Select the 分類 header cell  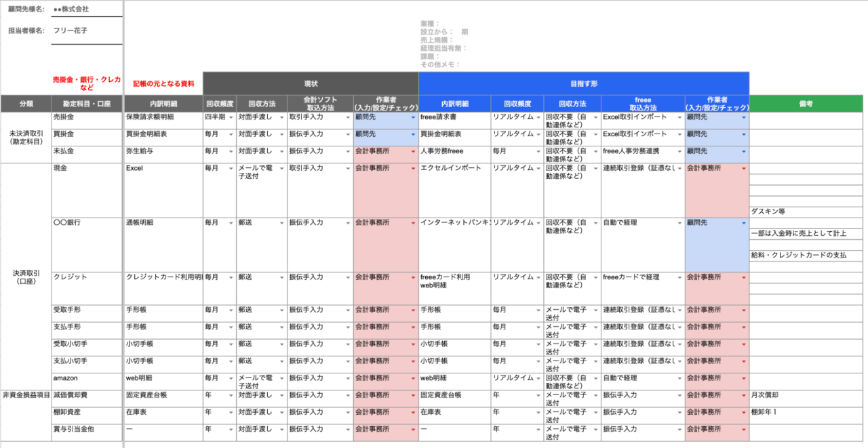[x=26, y=104]
